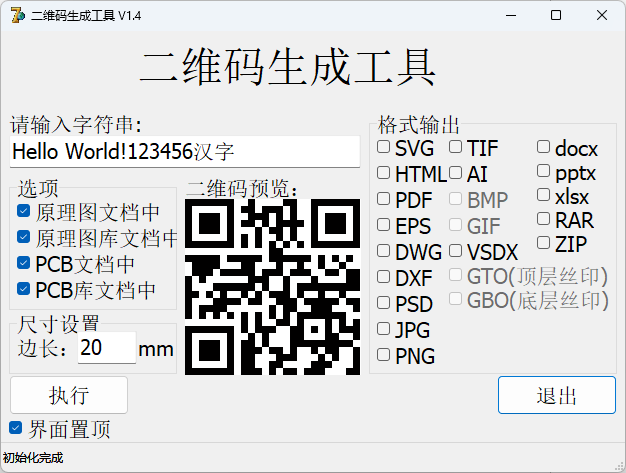Select DXF output checkbox
Image resolution: width=626 pixels, height=473 pixels.
pos(383,277)
